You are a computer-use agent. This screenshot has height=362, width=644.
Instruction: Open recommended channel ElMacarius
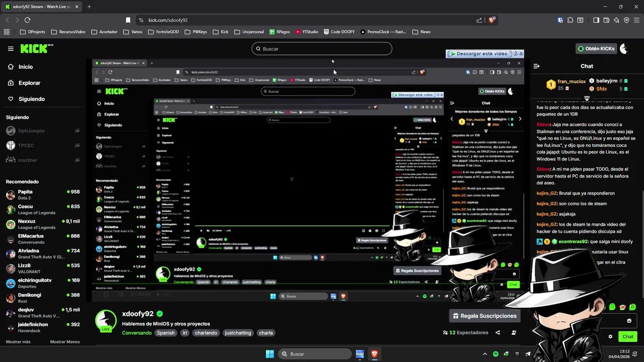pyautogui.click(x=43, y=239)
